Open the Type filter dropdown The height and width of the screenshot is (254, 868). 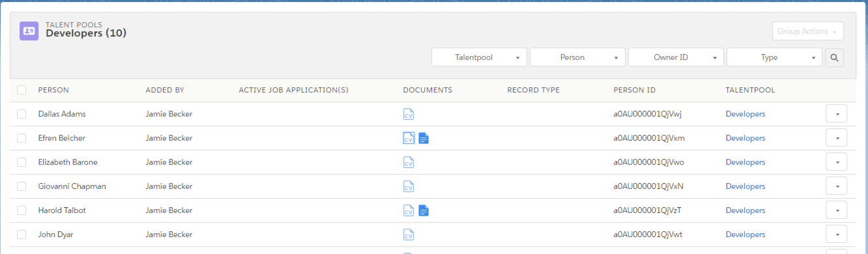coord(774,57)
